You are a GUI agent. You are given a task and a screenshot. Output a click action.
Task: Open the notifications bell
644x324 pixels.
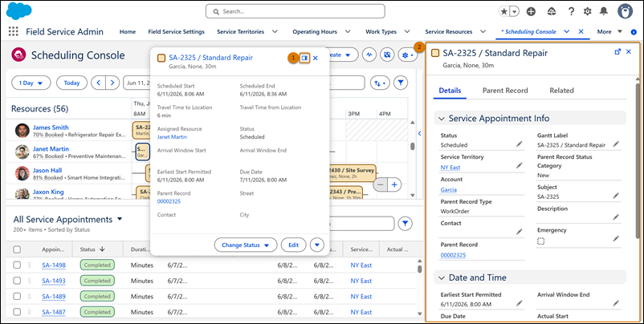[603, 11]
